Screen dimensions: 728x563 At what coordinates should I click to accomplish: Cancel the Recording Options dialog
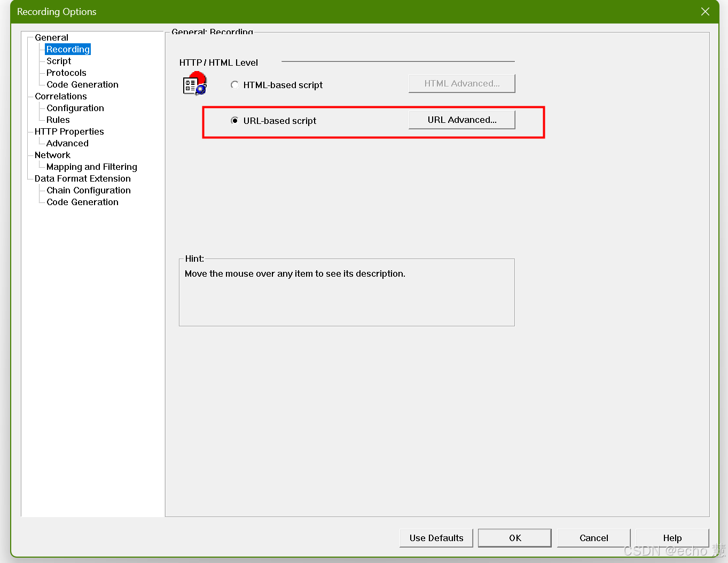[x=594, y=538]
